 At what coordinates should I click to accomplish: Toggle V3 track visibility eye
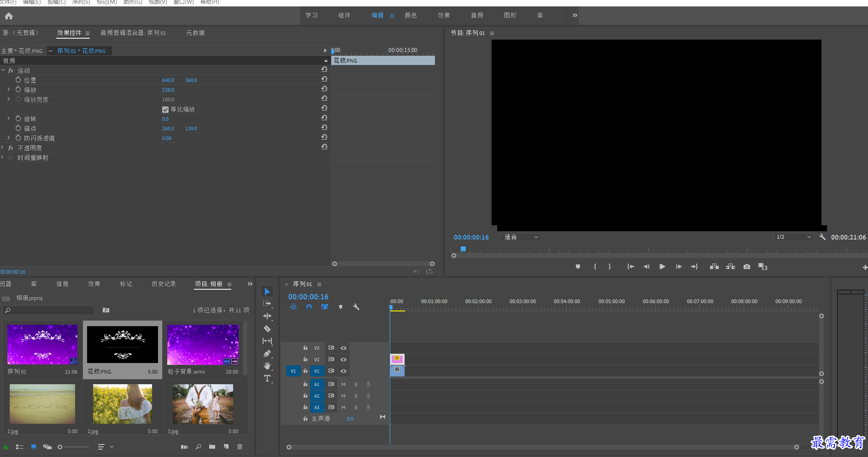343,348
